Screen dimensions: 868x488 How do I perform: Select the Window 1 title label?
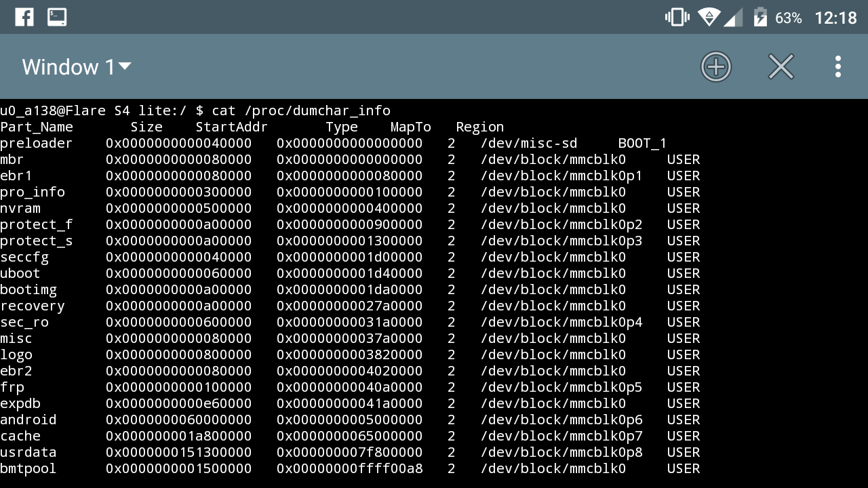click(66, 66)
